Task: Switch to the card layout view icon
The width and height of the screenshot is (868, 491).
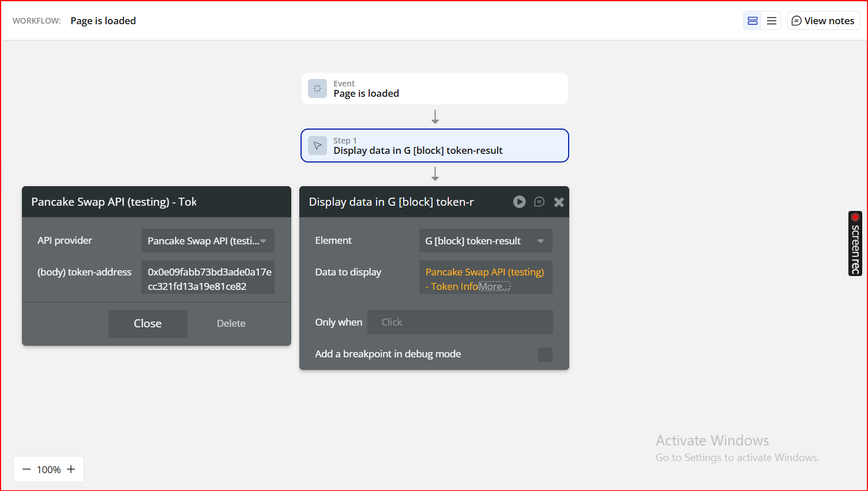Action: coord(753,21)
